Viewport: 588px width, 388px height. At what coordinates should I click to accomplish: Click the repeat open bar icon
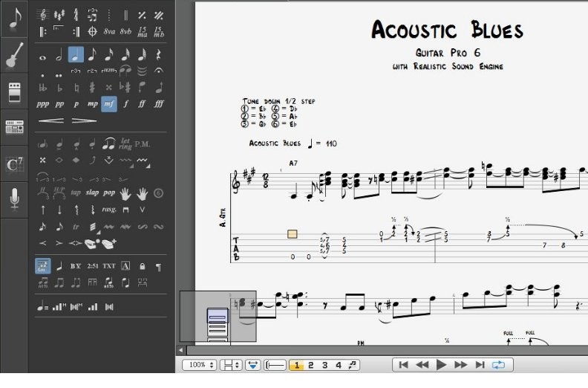[x=43, y=31]
